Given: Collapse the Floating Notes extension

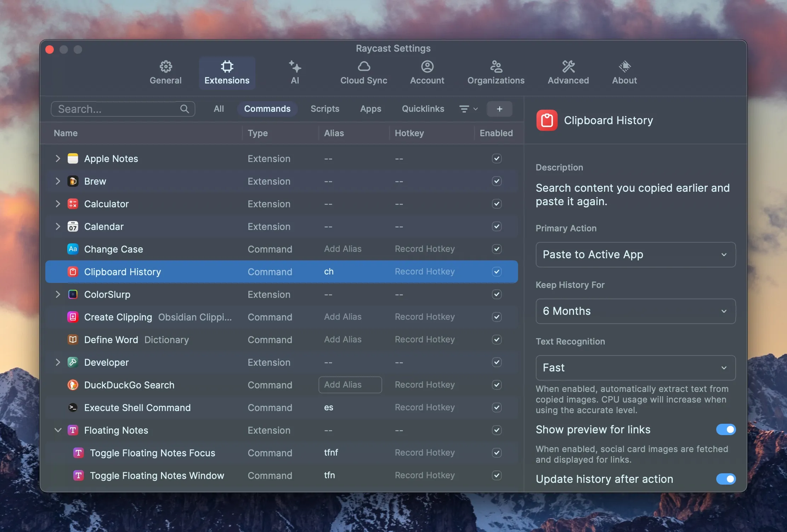Looking at the screenshot, I should point(58,430).
